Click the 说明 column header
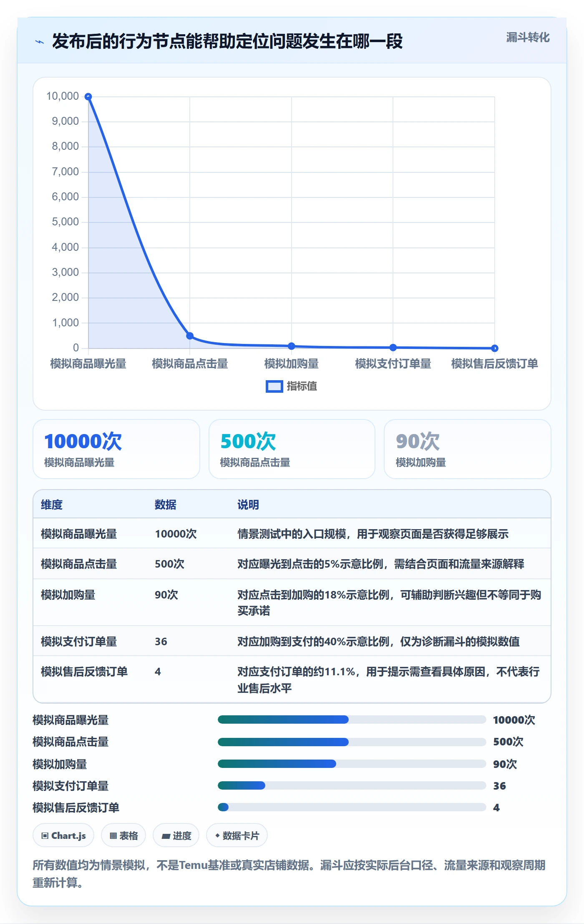The width and height of the screenshot is (584, 924). (248, 505)
